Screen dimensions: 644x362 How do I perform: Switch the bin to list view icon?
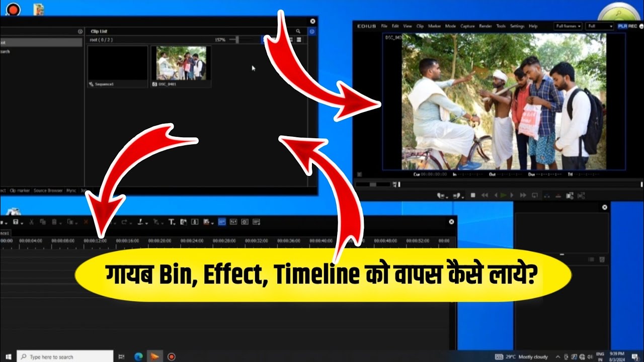pos(299,39)
